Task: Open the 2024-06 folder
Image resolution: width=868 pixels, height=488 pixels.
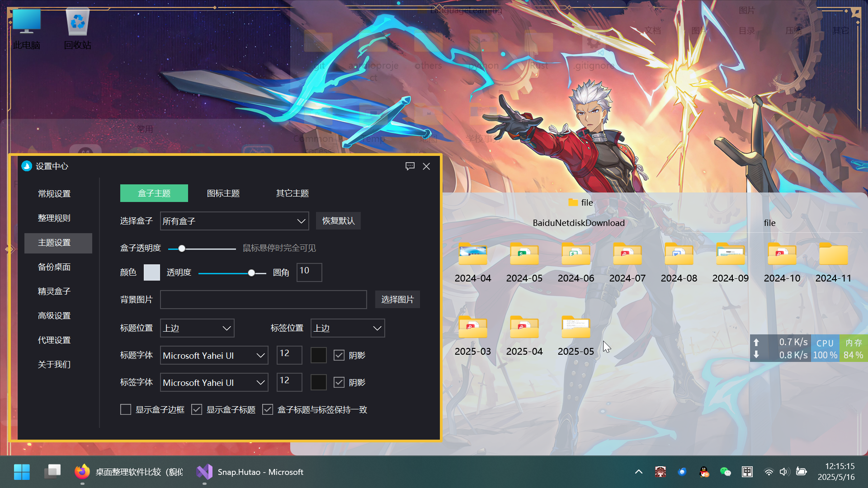Action: click(x=576, y=263)
